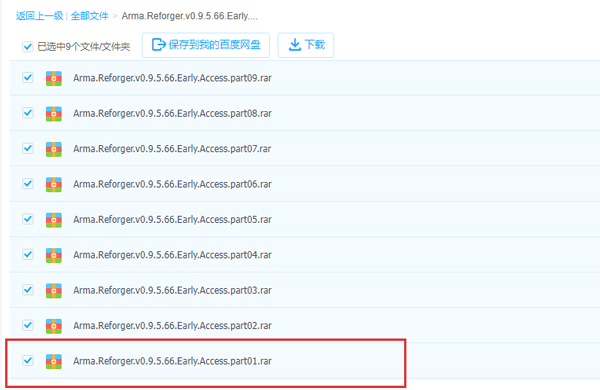The width and height of the screenshot is (600, 390).
Task: Click the rar archive icon for part07.rar
Action: click(x=54, y=149)
